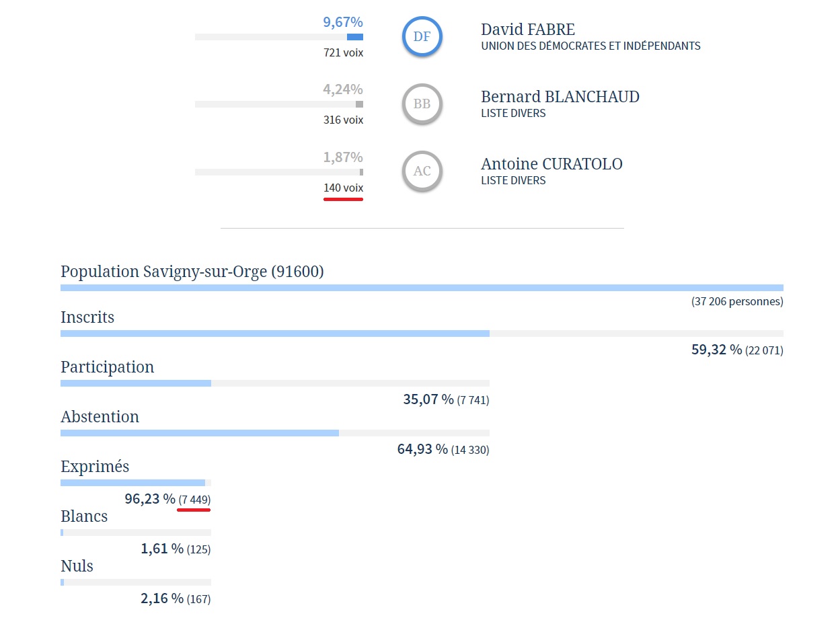Image resolution: width=840 pixels, height=626 pixels.
Task: Click the Nuls progress bar
Action: (x=135, y=582)
